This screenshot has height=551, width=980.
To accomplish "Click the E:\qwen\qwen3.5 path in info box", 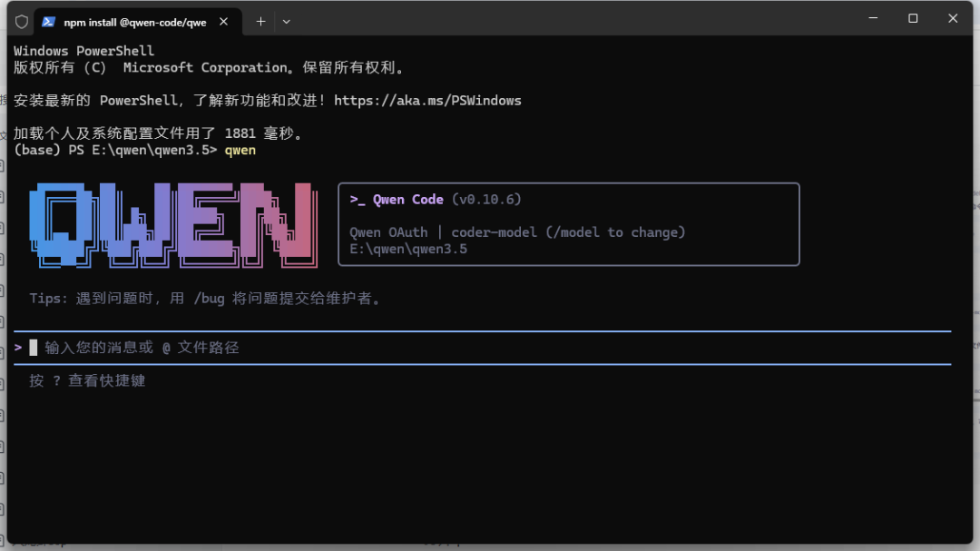I will (x=408, y=249).
